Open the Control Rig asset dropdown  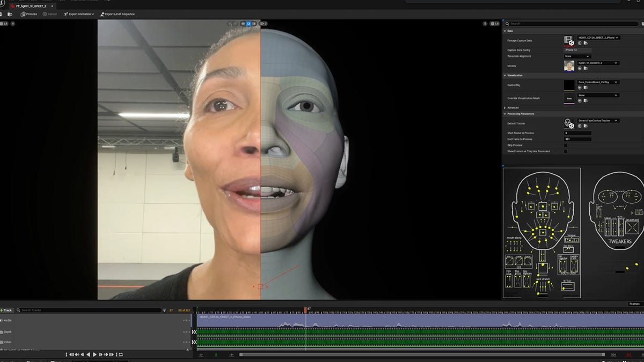pos(598,82)
